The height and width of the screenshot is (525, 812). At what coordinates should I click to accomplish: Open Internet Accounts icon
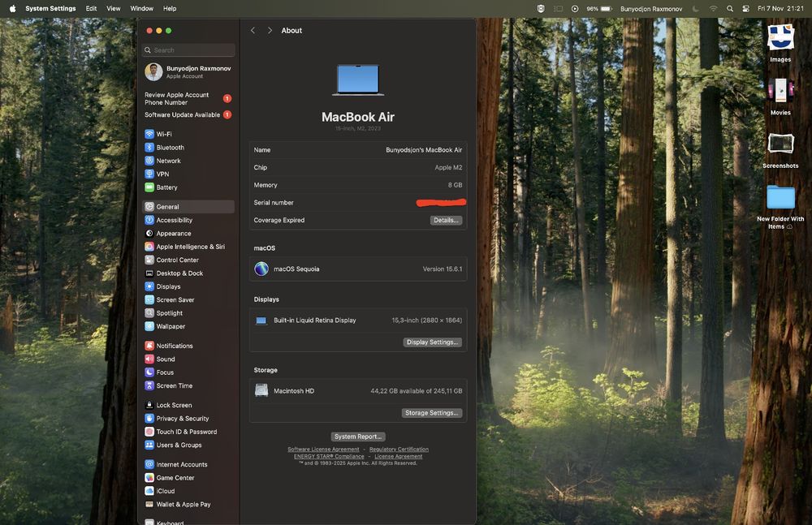click(x=149, y=464)
